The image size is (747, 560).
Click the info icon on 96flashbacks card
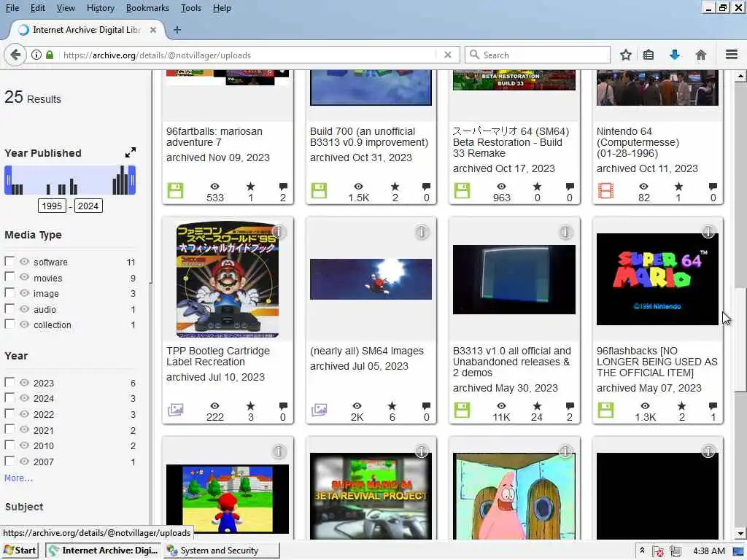click(x=708, y=232)
